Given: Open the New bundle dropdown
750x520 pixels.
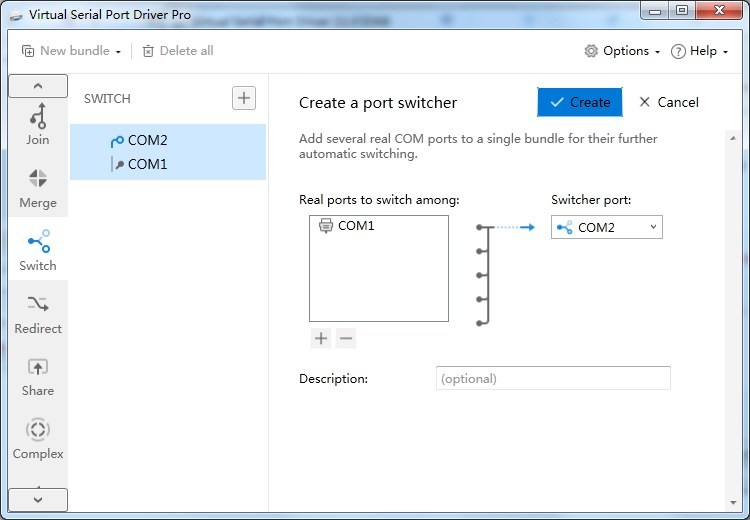Looking at the screenshot, I should point(72,51).
